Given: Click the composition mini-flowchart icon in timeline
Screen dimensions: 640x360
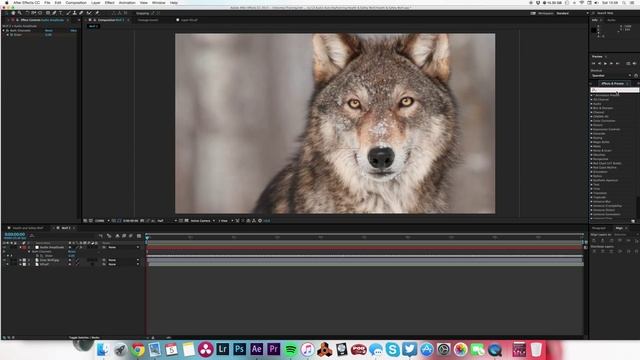Looking at the screenshot, I should 100,236.
